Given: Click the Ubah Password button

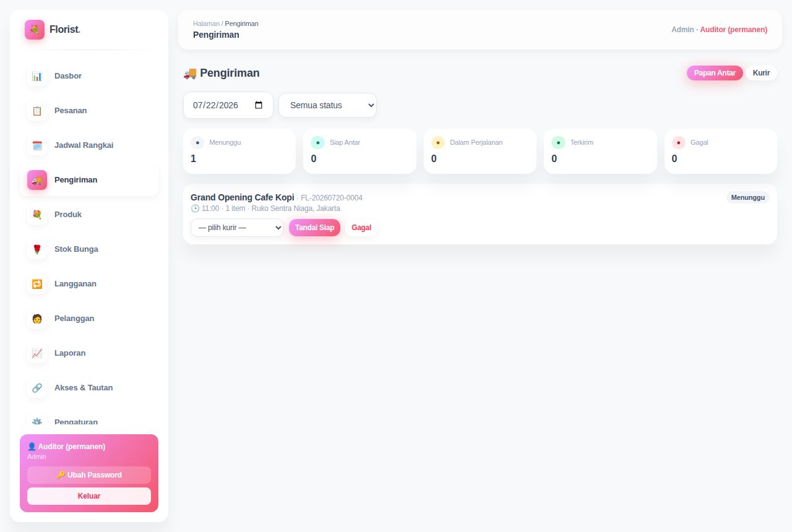Looking at the screenshot, I should (x=89, y=475).
